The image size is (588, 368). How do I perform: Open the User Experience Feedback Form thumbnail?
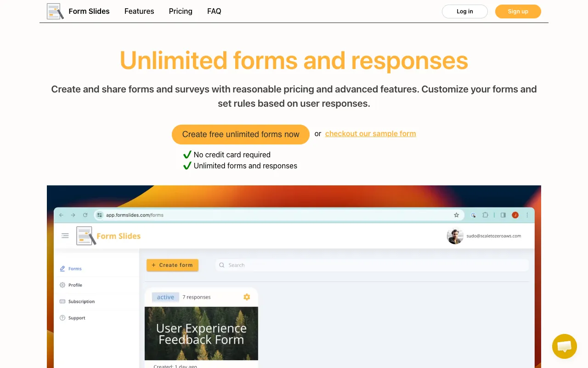pos(201,333)
